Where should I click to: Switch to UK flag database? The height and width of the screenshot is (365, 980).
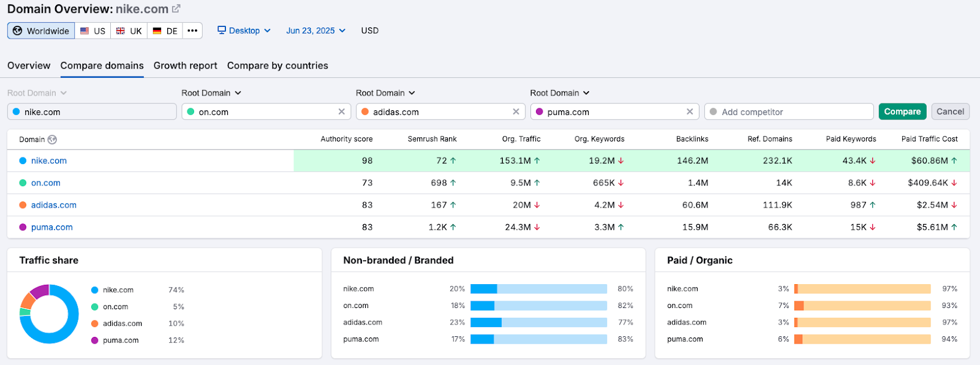click(129, 31)
